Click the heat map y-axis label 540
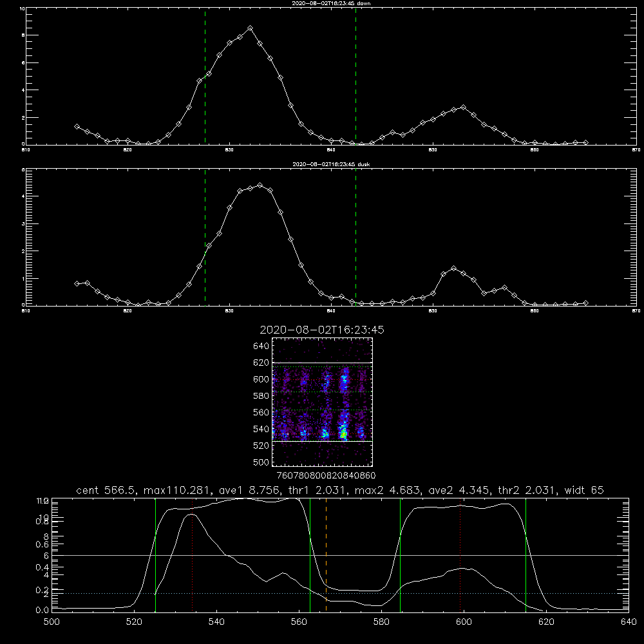The image size is (644, 644). [x=261, y=429]
